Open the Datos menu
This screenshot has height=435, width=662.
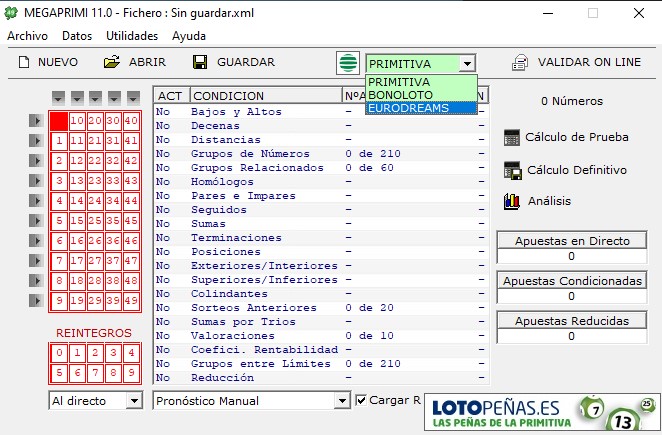coord(77,36)
